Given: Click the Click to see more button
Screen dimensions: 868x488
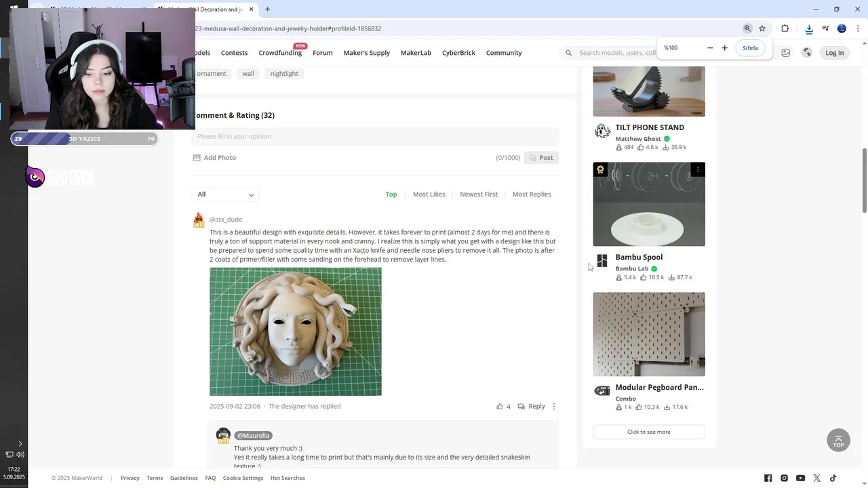Looking at the screenshot, I should (649, 432).
